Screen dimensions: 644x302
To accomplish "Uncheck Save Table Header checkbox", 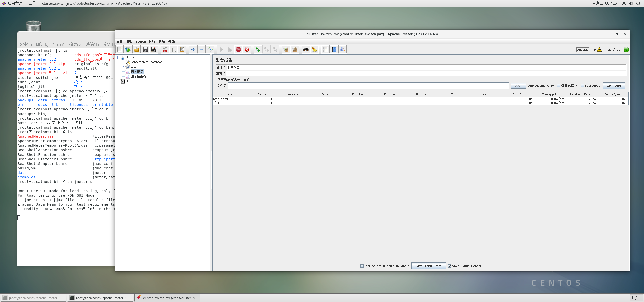I will pyautogui.click(x=450, y=266).
